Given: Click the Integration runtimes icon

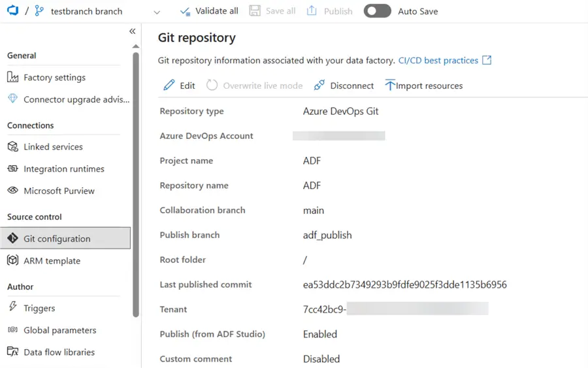Looking at the screenshot, I should [13, 168].
